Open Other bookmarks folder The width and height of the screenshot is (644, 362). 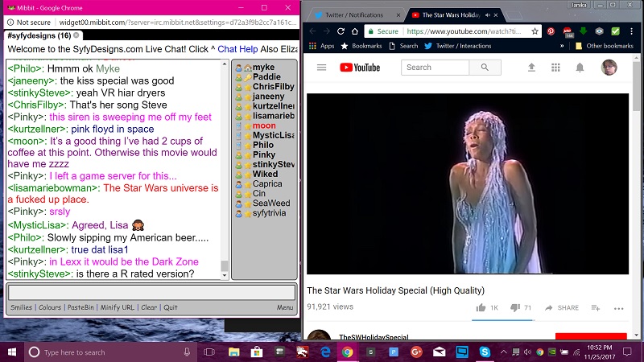(x=605, y=46)
